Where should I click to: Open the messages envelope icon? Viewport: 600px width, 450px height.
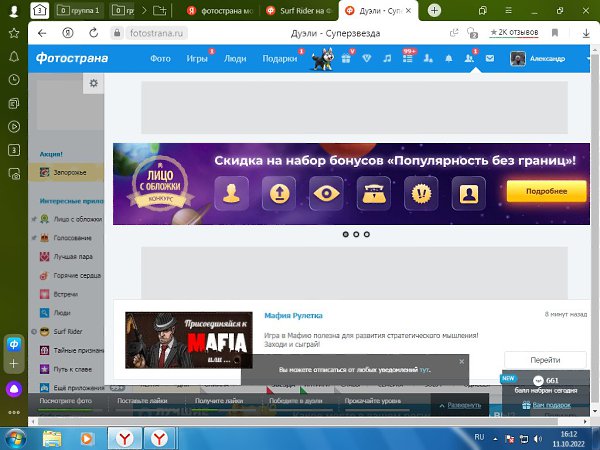[489, 59]
